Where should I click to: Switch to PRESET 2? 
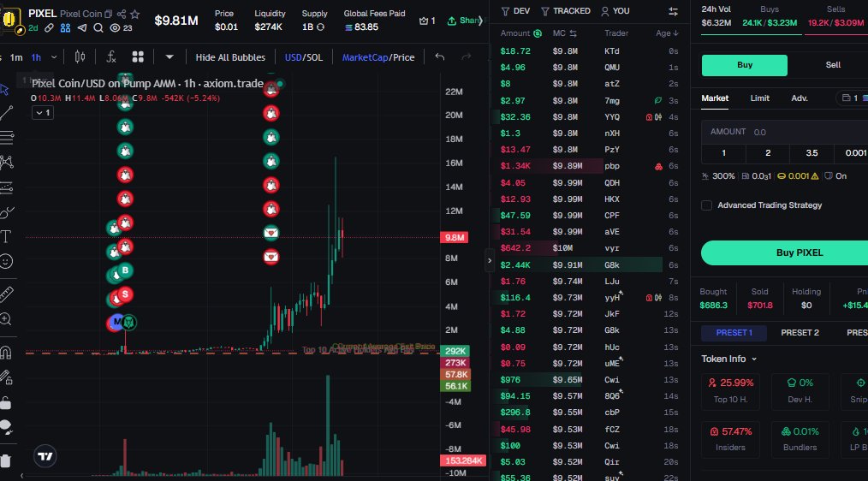800,333
